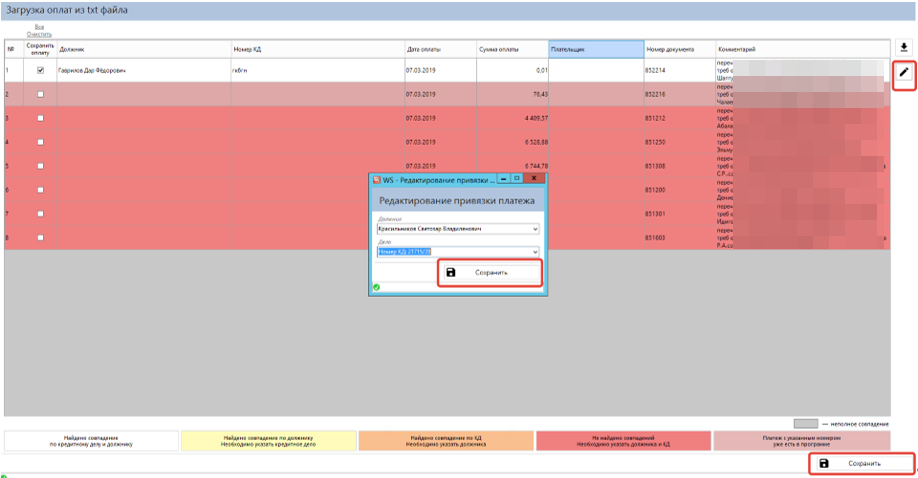Click the red Не найдено совпадений legend box
The width and height of the screenshot is (918, 478).
pos(624,441)
